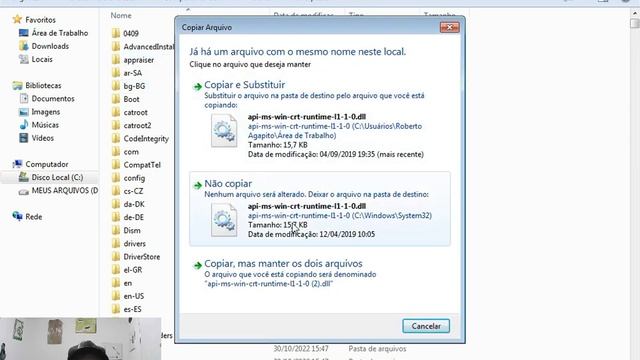The height and width of the screenshot is (360, 640).
Task: Select Computador in the navigation pane
Action: point(47,164)
